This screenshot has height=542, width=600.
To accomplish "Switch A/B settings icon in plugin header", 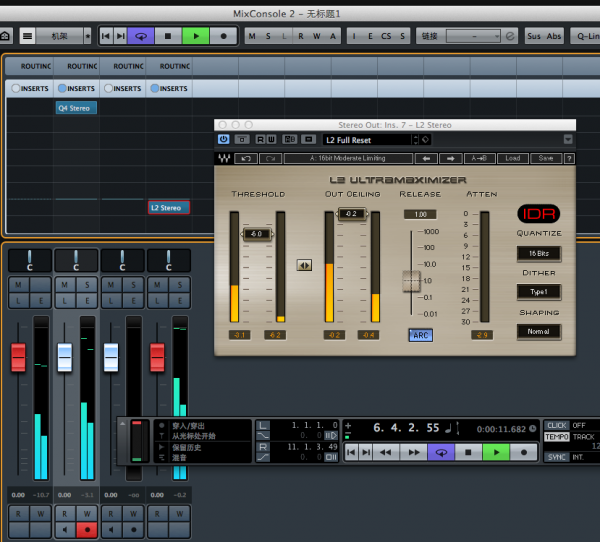I will tap(289, 139).
